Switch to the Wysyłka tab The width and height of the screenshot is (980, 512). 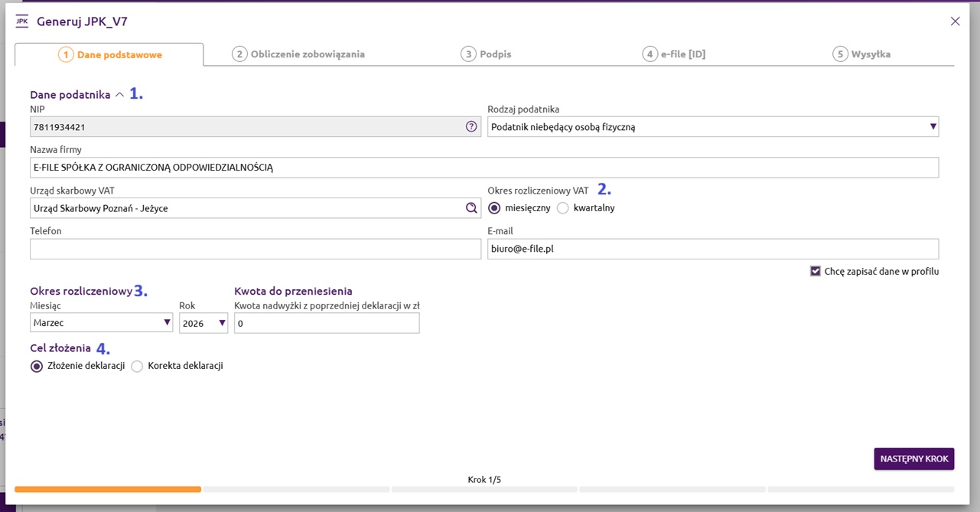point(861,54)
